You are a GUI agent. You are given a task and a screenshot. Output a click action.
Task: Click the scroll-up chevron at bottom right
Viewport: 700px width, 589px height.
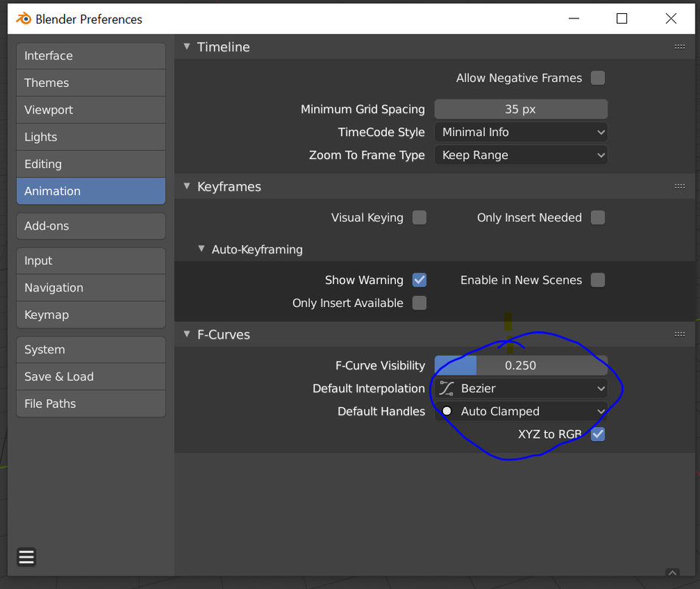tap(672, 573)
